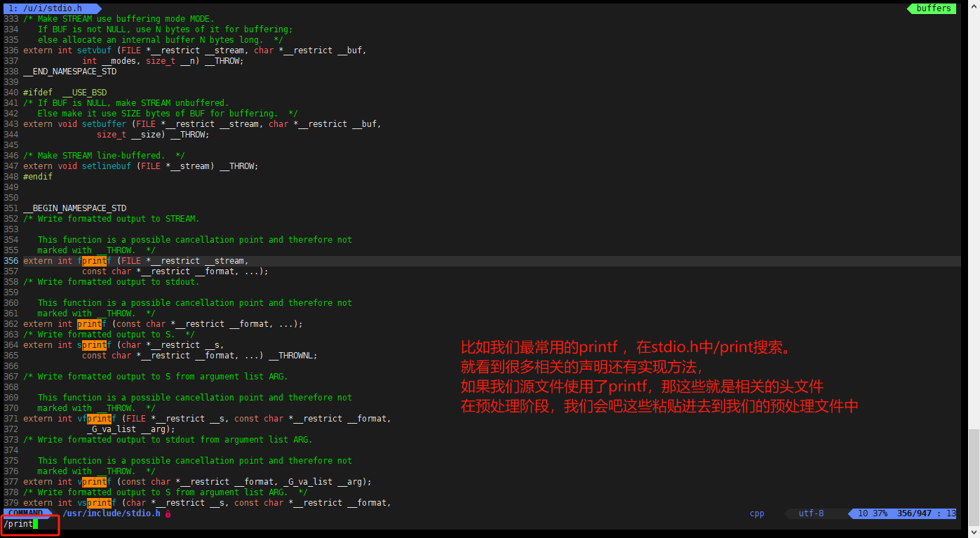Click the '37%' file position indicator
The image size is (980, 538).
pos(880,513)
